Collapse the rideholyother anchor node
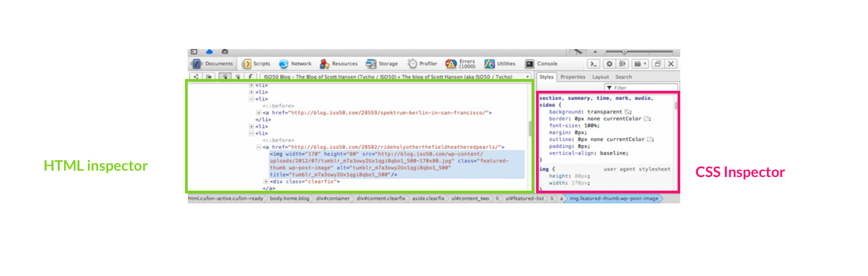This screenshot has width=868, height=276. click(258, 147)
